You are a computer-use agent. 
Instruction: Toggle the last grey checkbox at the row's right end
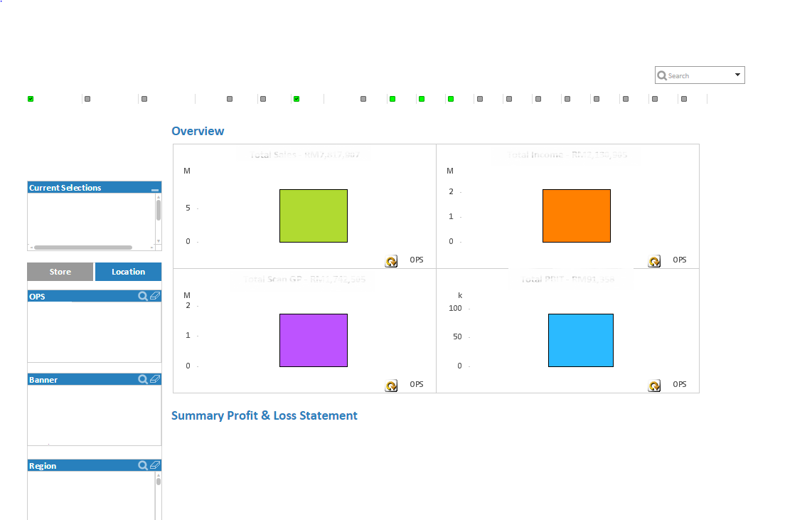(x=683, y=99)
